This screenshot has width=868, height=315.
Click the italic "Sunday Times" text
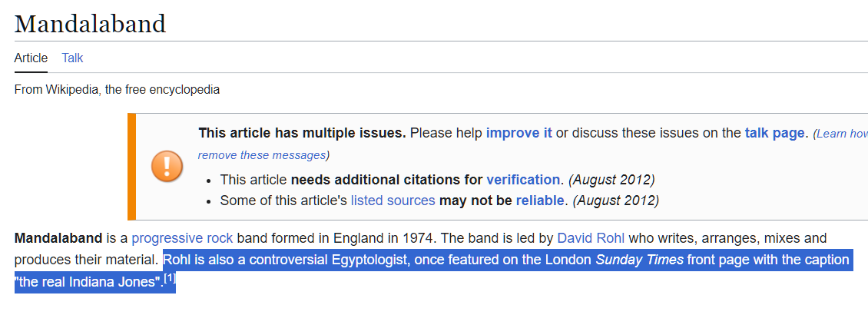[639, 260]
